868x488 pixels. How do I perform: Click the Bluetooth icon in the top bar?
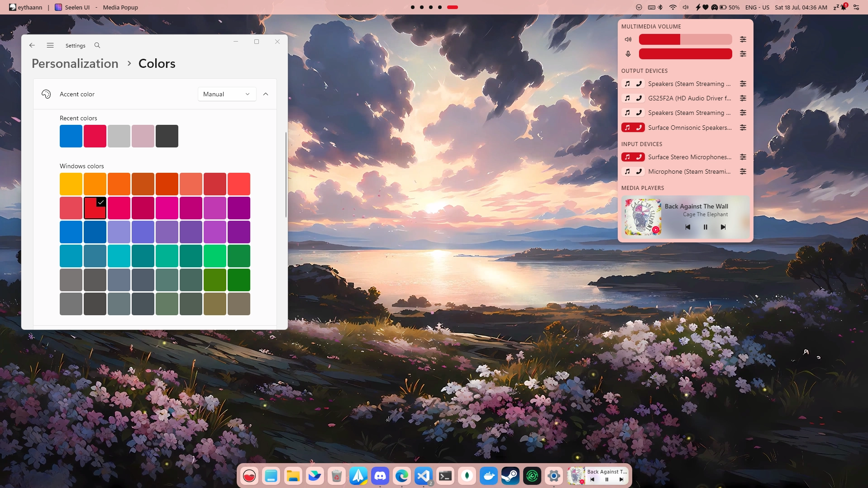(x=660, y=7)
